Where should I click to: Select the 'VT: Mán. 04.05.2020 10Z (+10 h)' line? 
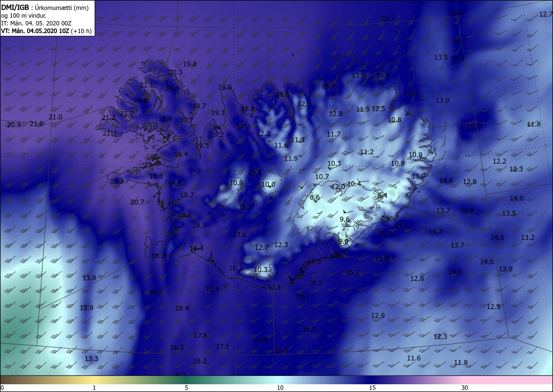[46, 31]
